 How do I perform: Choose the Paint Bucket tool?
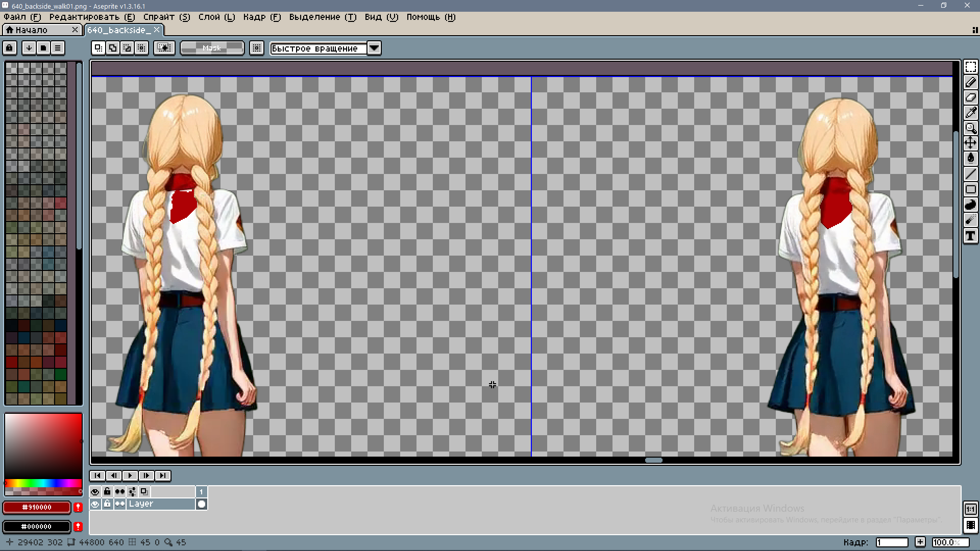(x=970, y=159)
